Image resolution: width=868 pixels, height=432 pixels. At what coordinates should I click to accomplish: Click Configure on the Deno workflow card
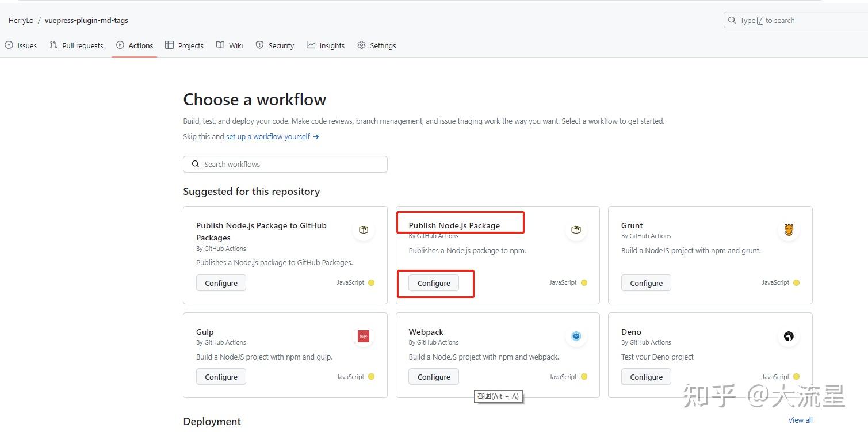pos(645,376)
